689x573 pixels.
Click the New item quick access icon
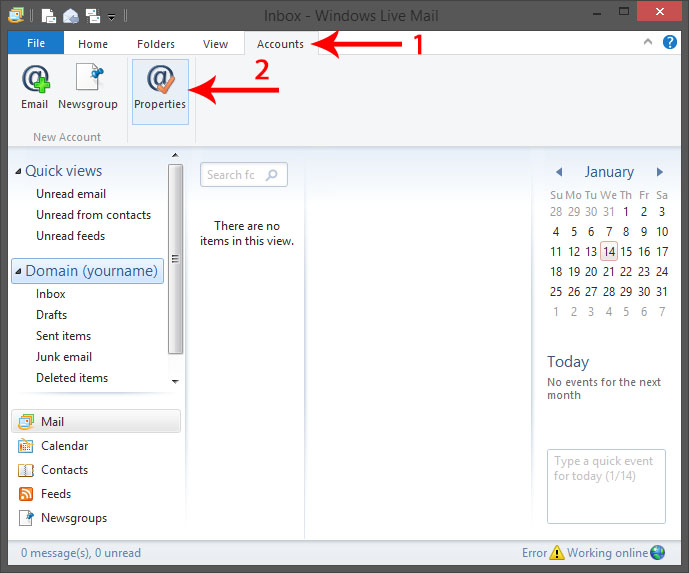[48, 16]
